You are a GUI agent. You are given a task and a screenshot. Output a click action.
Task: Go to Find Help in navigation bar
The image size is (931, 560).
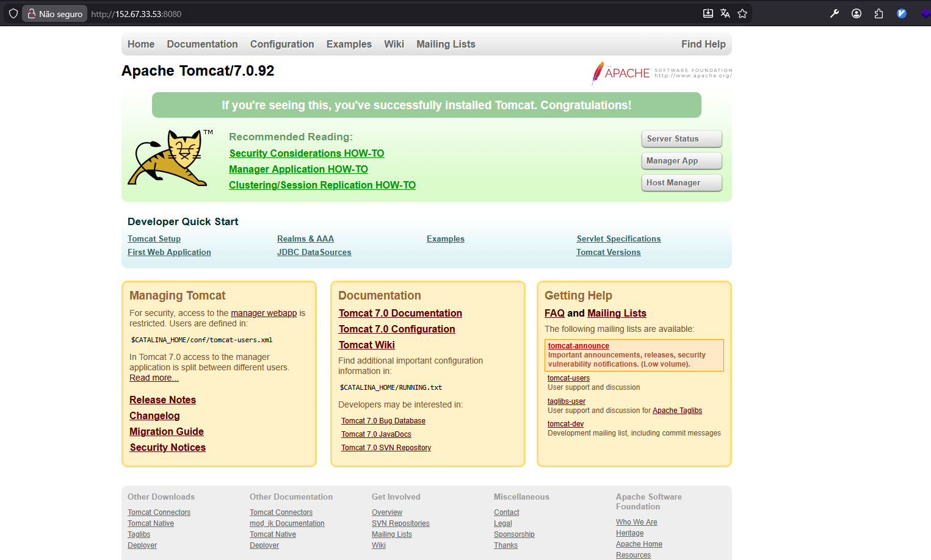coord(703,44)
